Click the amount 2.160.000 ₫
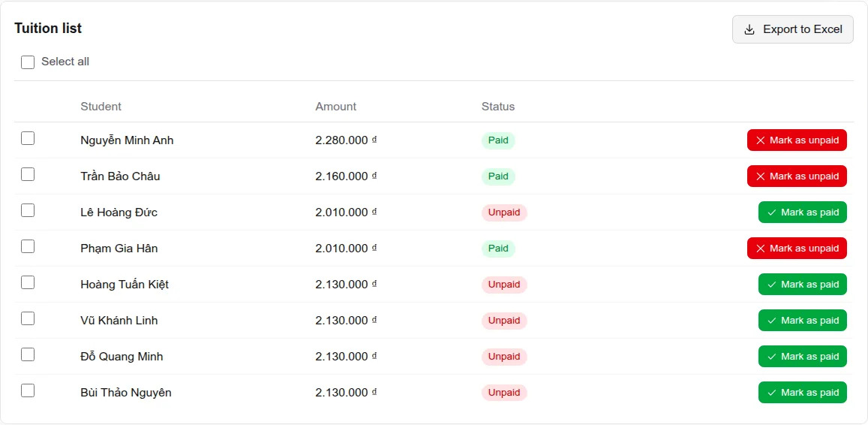This screenshot has width=868, height=425. click(x=347, y=176)
